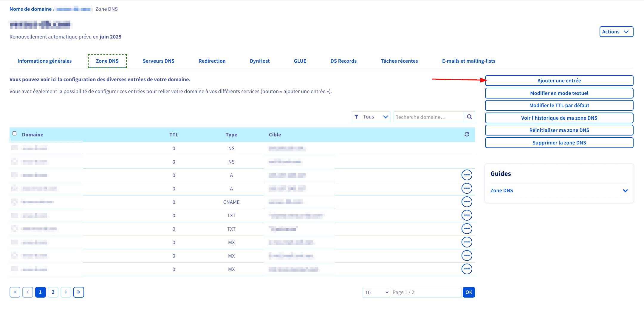
Task: Open the rows-per-page dropdown showing 10
Action: click(376, 292)
